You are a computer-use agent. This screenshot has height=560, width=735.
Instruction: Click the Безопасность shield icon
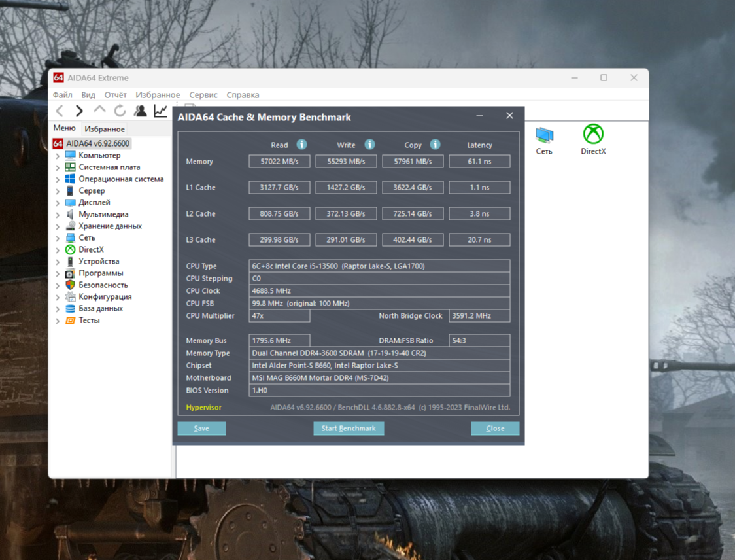click(71, 285)
